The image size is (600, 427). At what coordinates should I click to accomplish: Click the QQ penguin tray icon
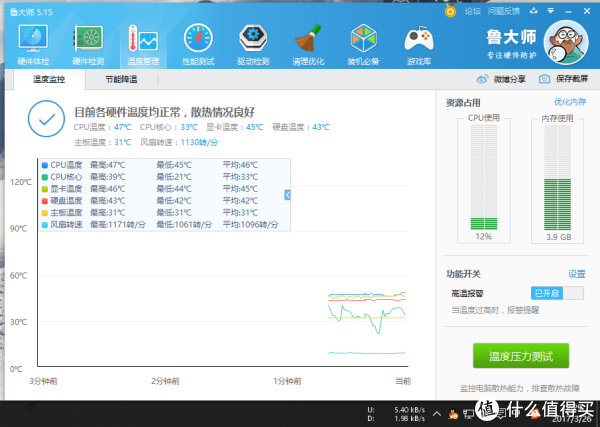[x=453, y=414]
